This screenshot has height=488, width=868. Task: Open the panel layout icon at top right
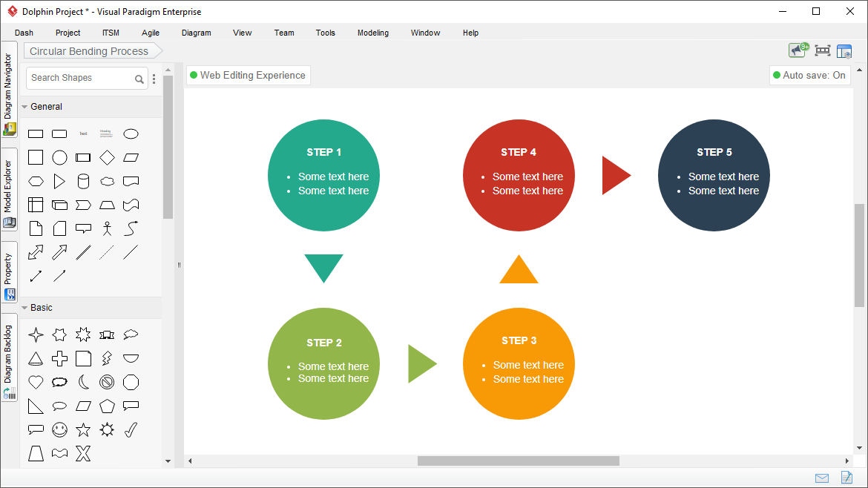pos(844,51)
